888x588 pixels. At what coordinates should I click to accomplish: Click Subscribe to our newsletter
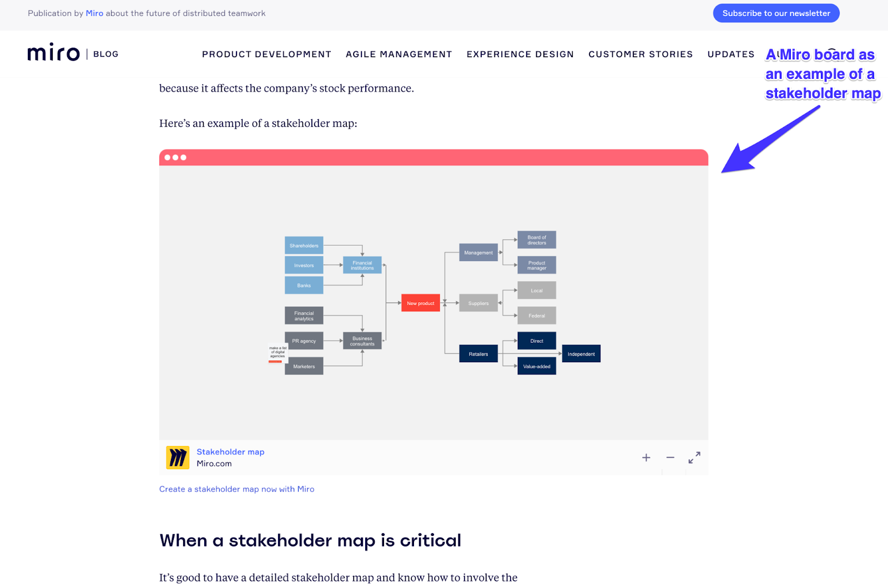[x=776, y=13]
